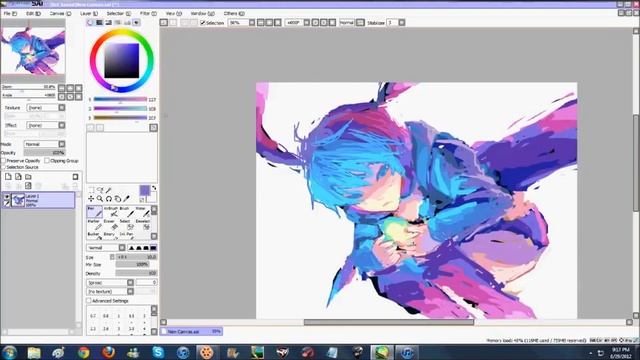Open the Edit menu
The image size is (640, 360).
pos(33,13)
